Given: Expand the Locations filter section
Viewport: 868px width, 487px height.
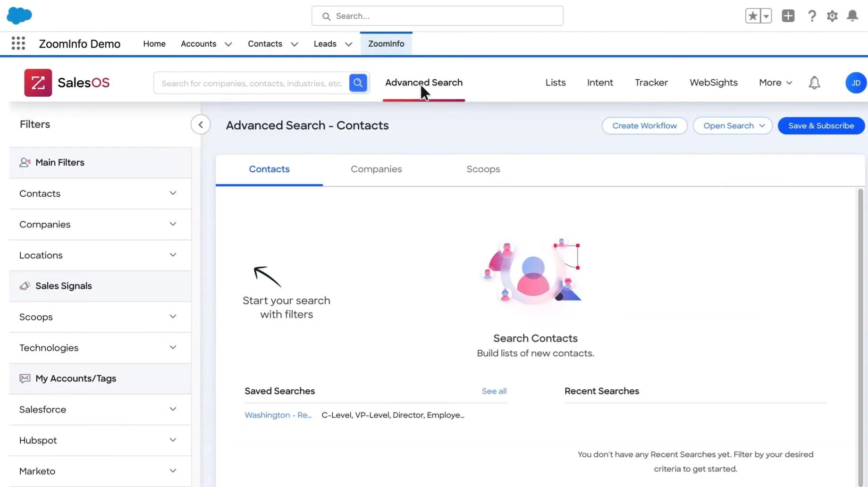Looking at the screenshot, I should 100,255.
